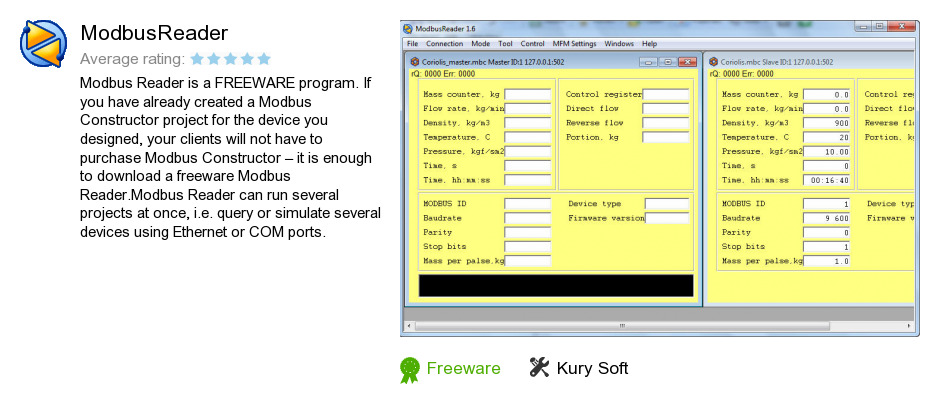Click Stop bits field in master window

pyautogui.click(x=528, y=247)
